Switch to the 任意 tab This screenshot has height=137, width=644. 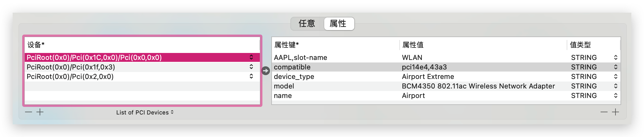pyautogui.click(x=307, y=23)
